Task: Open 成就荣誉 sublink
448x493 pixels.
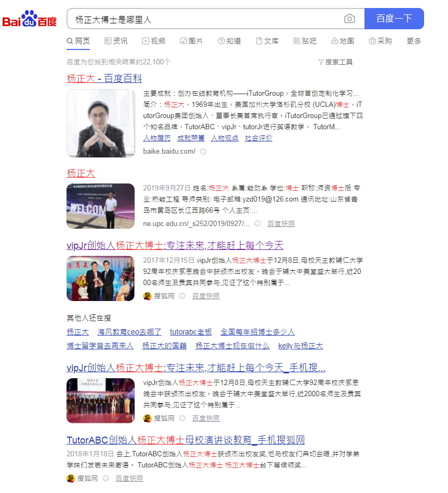Action: pyautogui.click(x=190, y=138)
